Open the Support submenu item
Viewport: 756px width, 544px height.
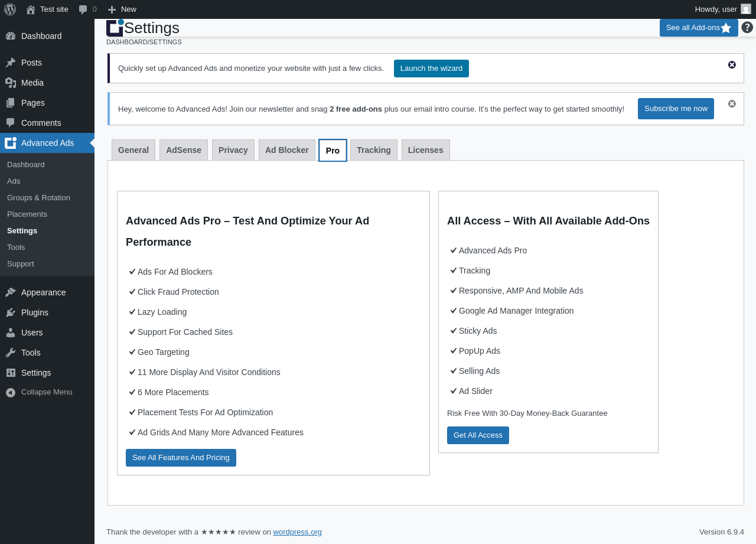pos(21,263)
